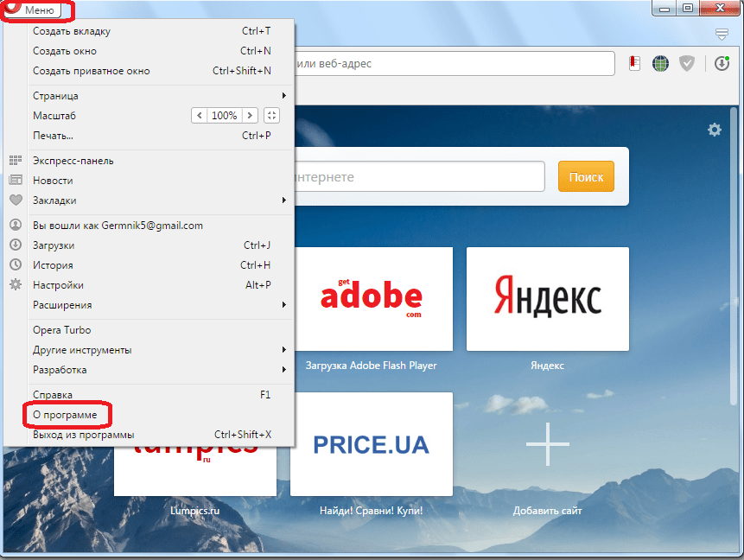Toggle Opera Turbo mode
The height and width of the screenshot is (560, 744).
tap(61, 330)
